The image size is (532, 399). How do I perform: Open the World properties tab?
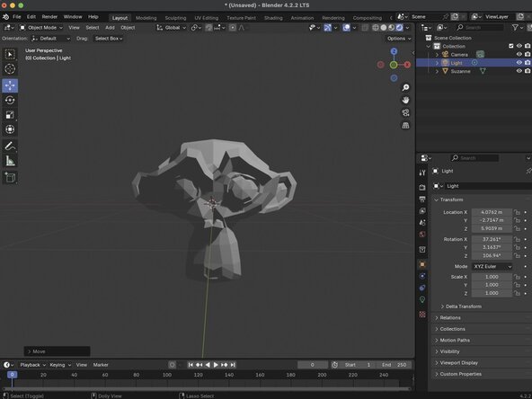pos(422,235)
